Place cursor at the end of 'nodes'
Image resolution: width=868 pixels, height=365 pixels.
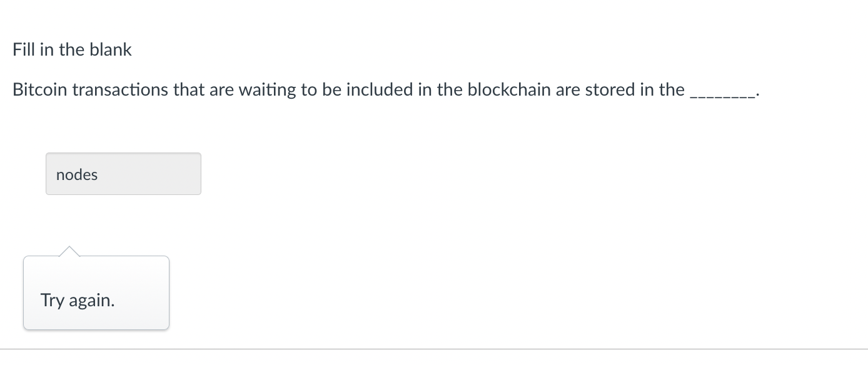[98, 175]
